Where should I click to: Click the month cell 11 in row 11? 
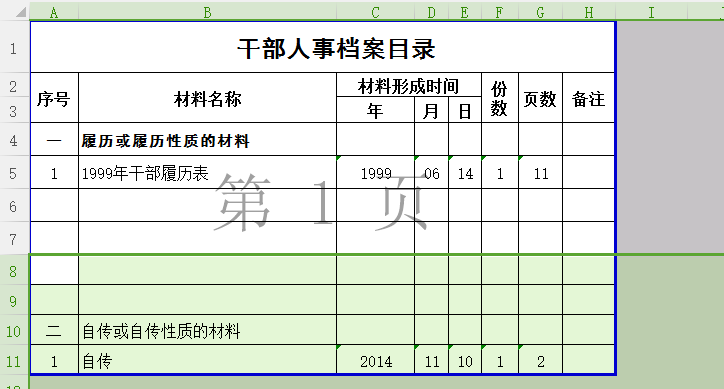[x=431, y=360]
